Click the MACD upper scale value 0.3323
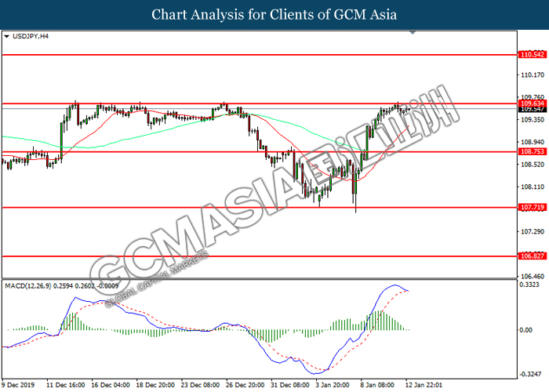549x392 pixels. click(x=529, y=285)
